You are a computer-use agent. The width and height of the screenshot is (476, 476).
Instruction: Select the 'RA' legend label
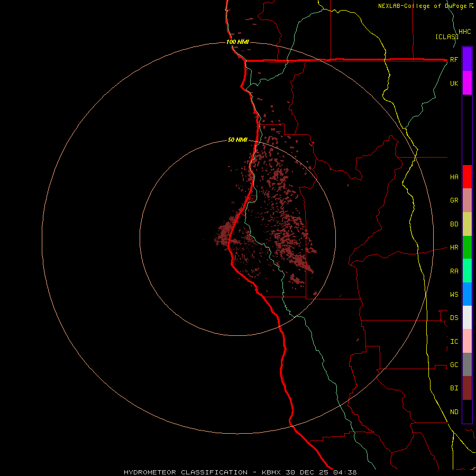tap(454, 271)
